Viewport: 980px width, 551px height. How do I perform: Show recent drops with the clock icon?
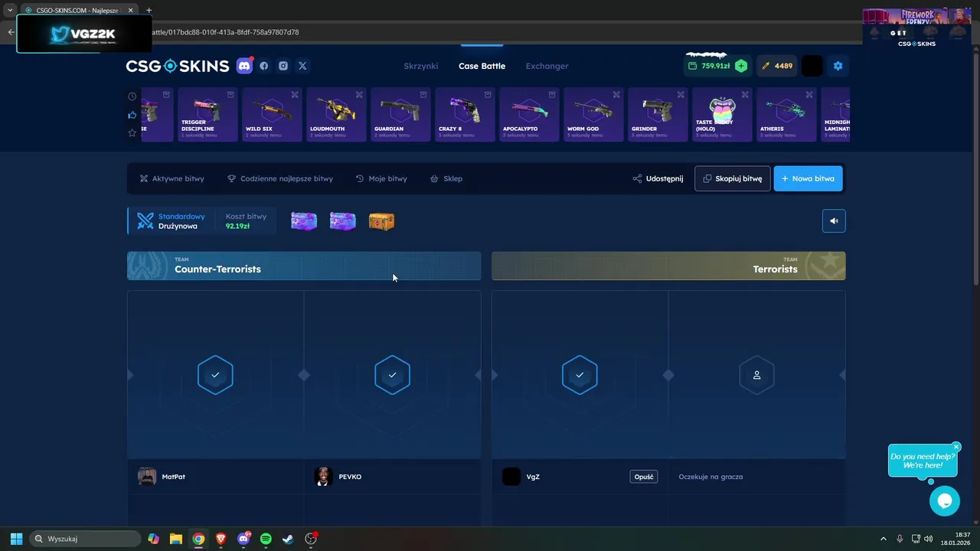[132, 96]
